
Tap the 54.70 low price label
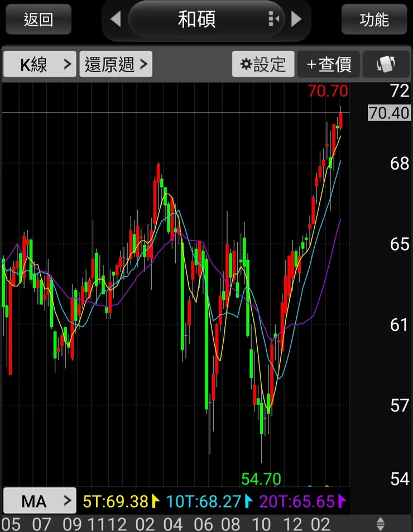[261, 479]
